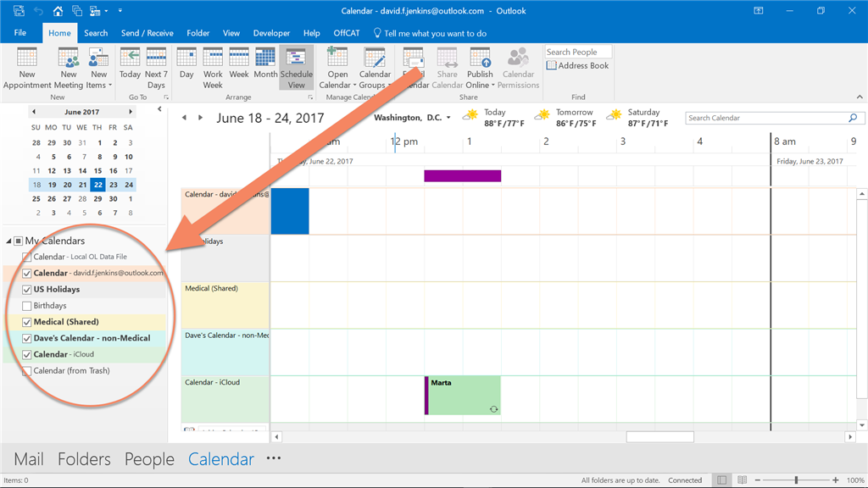Open navigation options ellipsis
The image size is (868, 488).
click(x=274, y=458)
